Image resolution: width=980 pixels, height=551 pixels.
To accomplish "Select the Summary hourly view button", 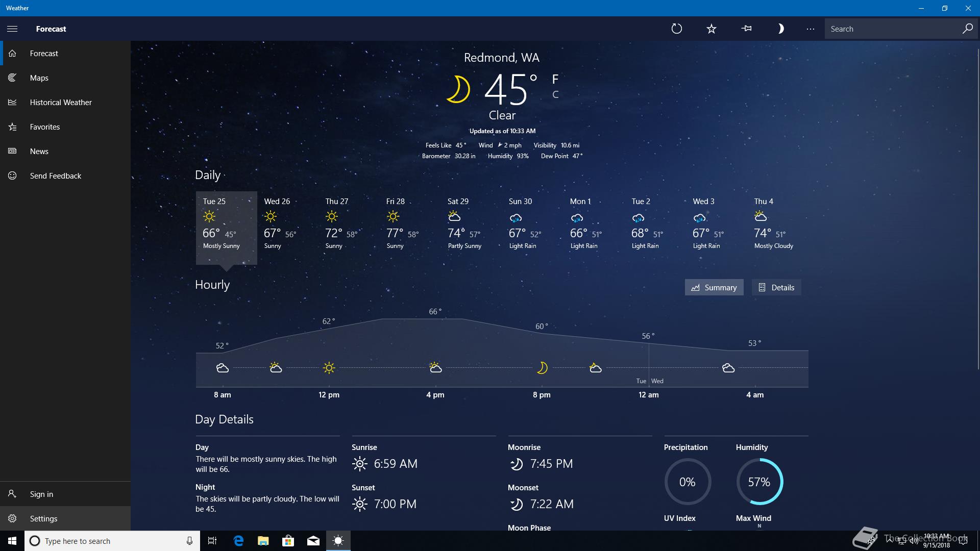I will (x=714, y=287).
